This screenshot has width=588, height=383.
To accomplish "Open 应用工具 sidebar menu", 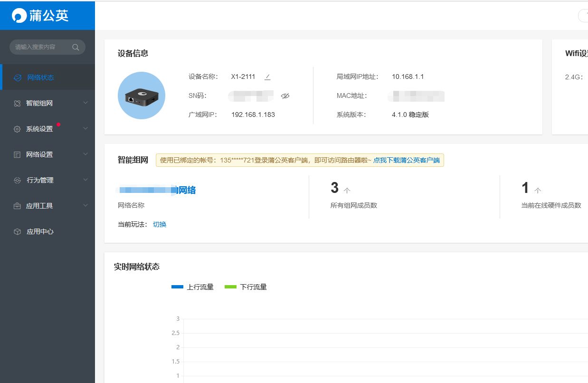I will pyautogui.click(x=47, y=206).
